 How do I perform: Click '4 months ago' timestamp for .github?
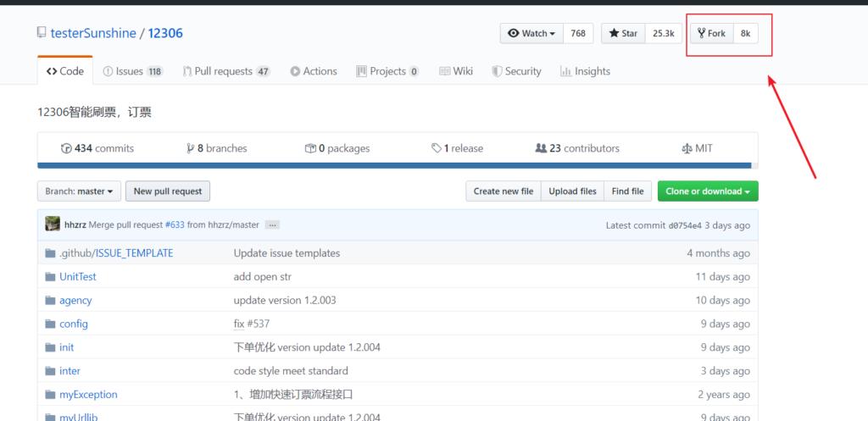coord(719,253)
